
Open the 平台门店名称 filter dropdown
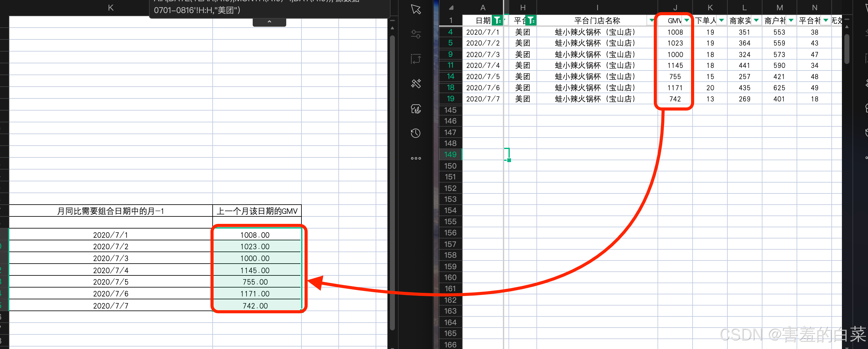point(652,20)
